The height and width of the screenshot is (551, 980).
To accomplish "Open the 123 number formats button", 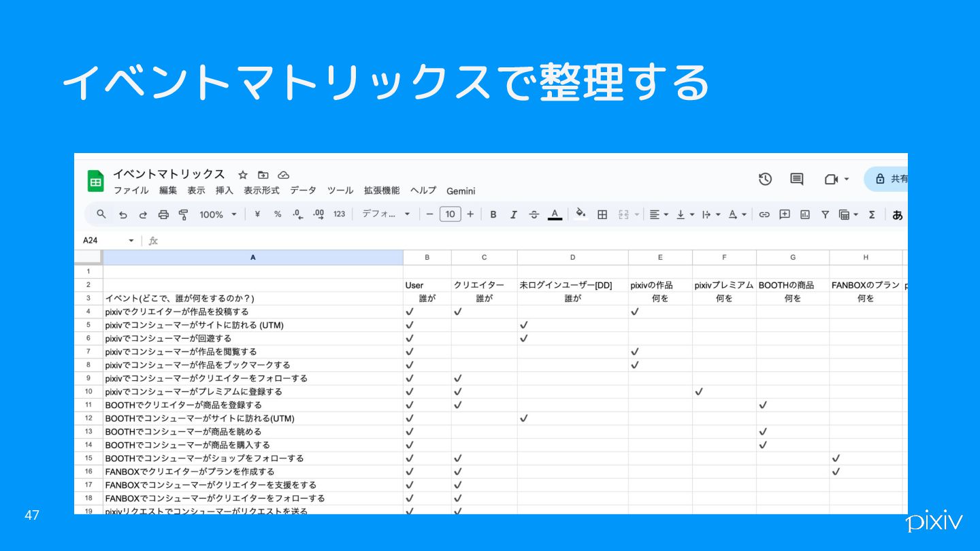I will (340, 214).
